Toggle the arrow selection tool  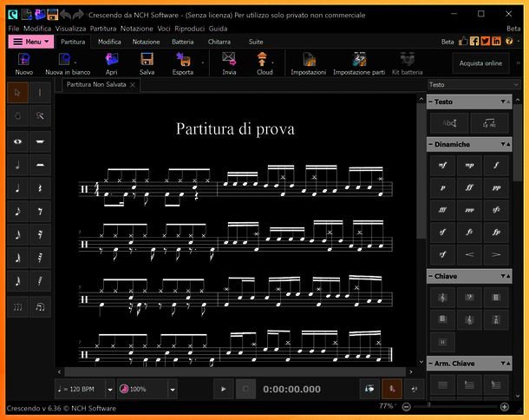coord(17,93)
